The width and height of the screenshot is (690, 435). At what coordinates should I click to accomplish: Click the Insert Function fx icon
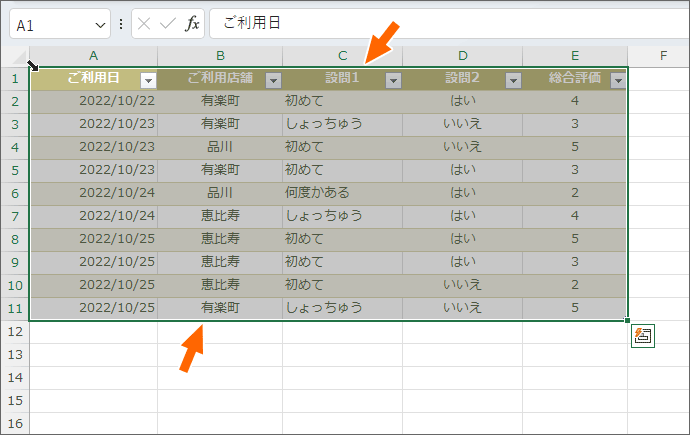point(192,23)
